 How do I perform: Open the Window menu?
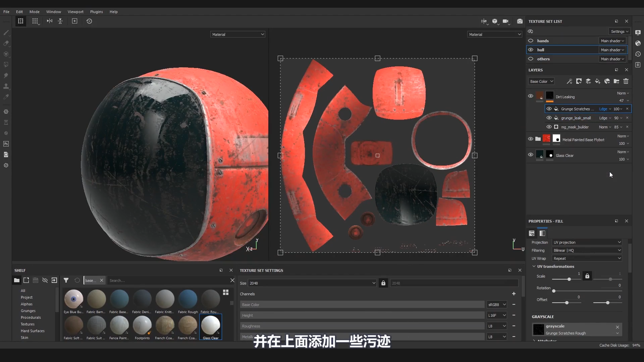coord(54,12)
